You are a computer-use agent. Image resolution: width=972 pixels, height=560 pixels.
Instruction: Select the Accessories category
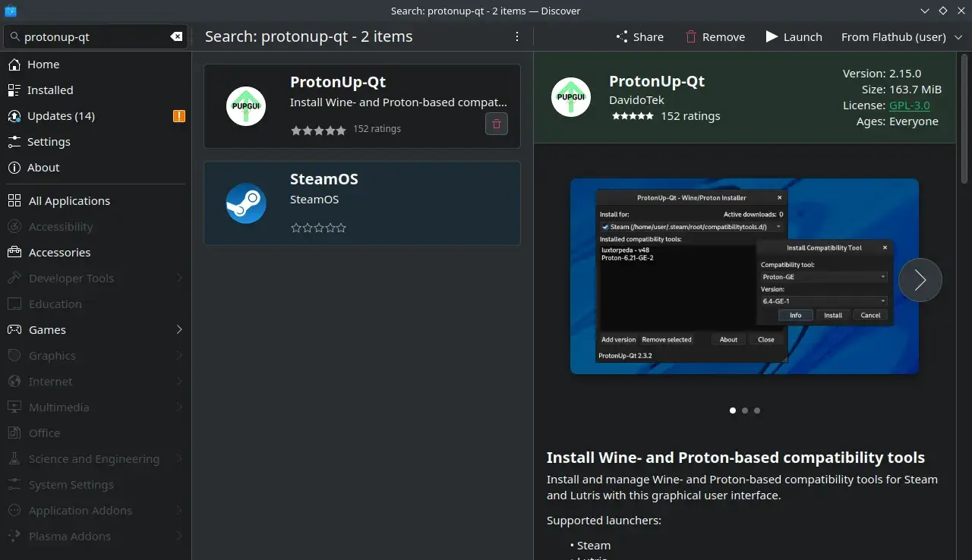click(x=96, y=253)
